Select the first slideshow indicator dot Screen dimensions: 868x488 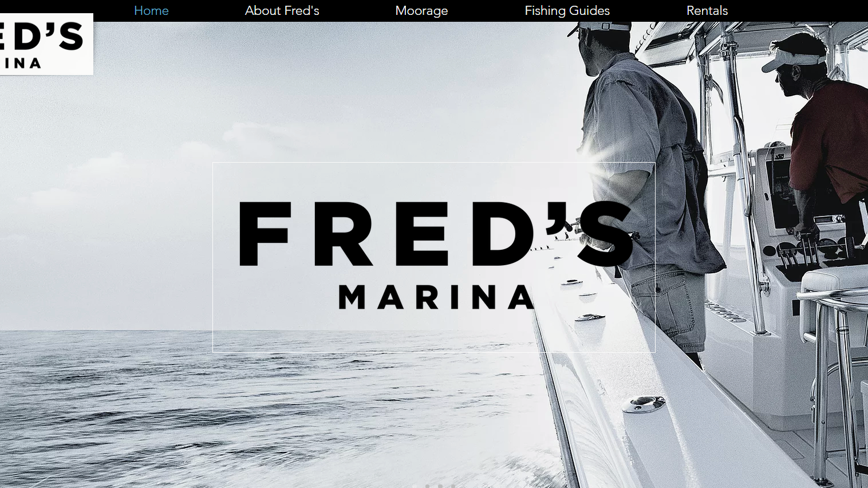(415, 486)
